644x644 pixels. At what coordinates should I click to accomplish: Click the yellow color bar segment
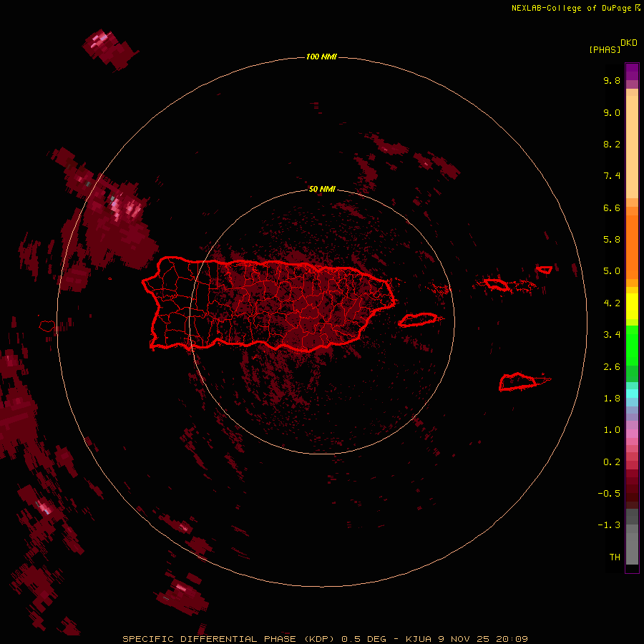pos(632,306)
